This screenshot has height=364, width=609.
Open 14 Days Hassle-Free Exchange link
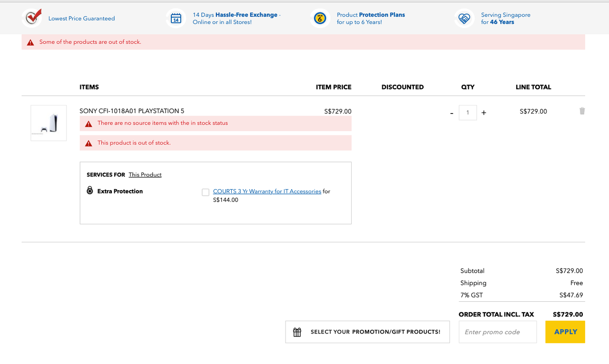tap(236, 19)
